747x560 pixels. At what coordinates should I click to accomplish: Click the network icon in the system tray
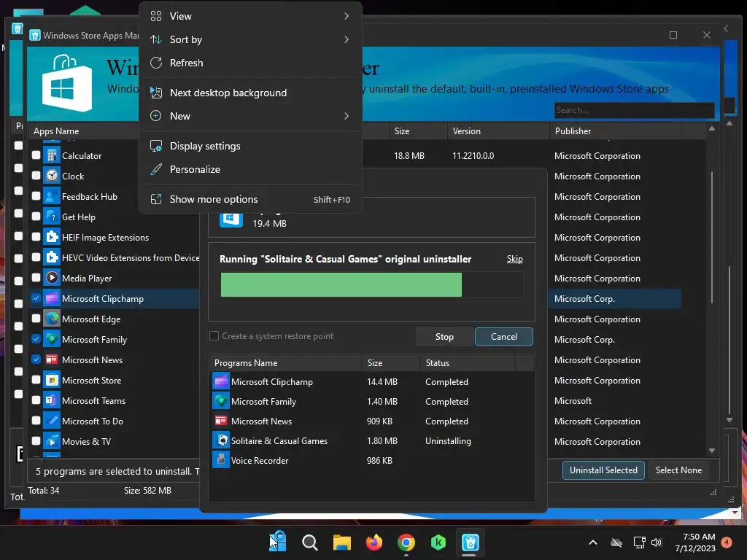pyautogui.click(x=639, y=542)
